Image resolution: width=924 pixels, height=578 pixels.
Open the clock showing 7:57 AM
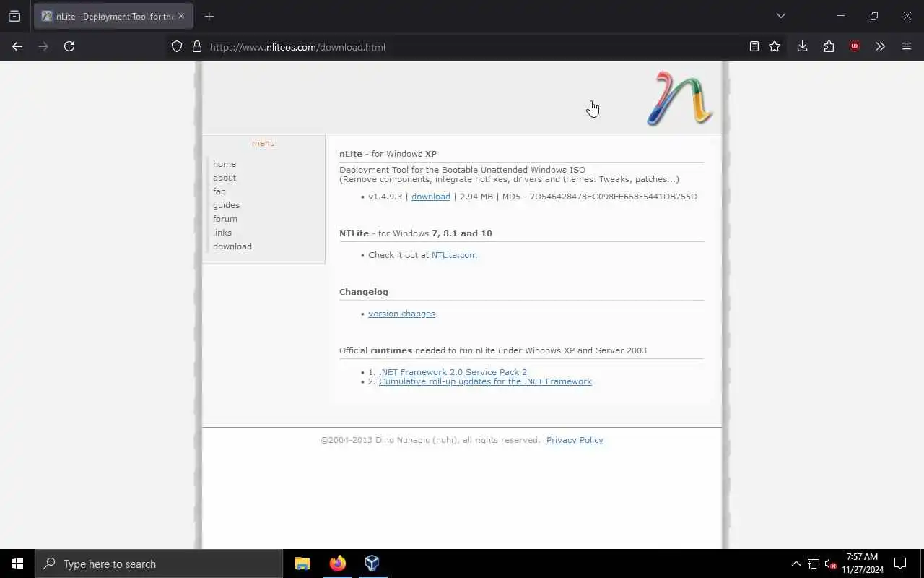(x=862, y=564)
